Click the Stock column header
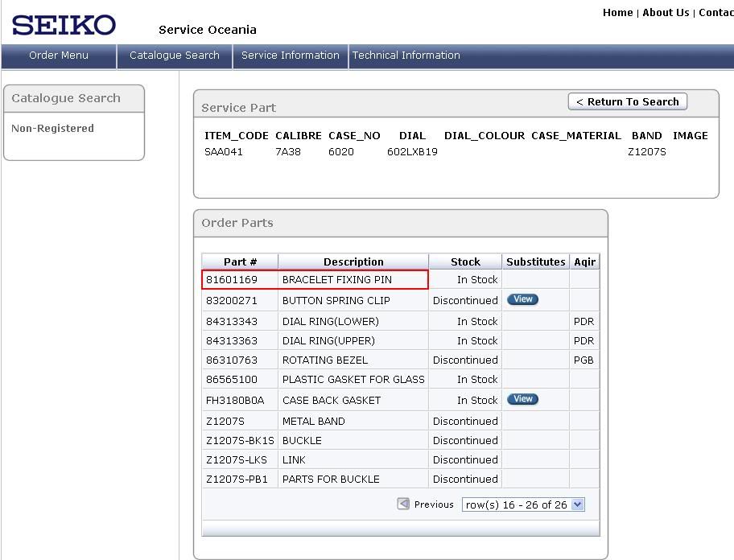 click(465, 261)
